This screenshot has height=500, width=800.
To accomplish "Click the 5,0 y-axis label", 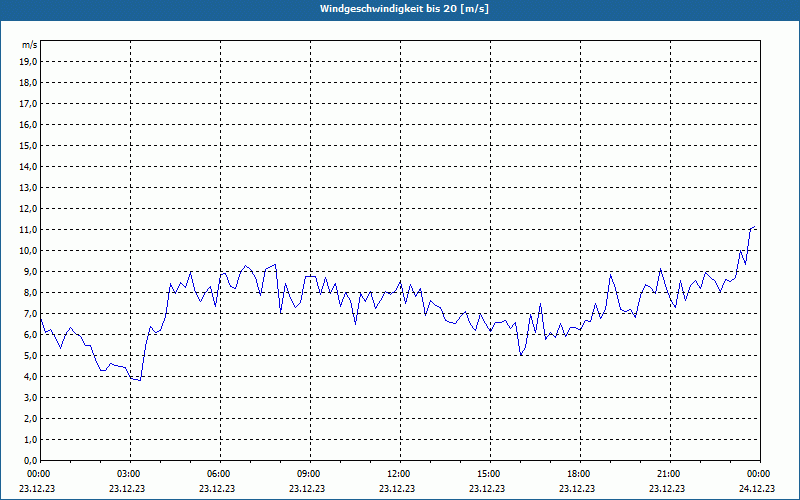I will [30, 356].
